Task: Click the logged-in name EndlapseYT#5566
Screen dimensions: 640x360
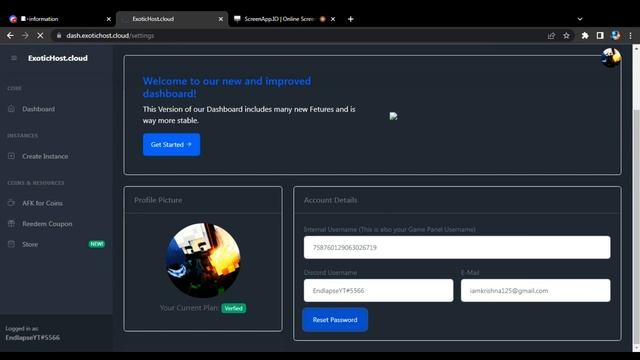Action: coord(33,338)
